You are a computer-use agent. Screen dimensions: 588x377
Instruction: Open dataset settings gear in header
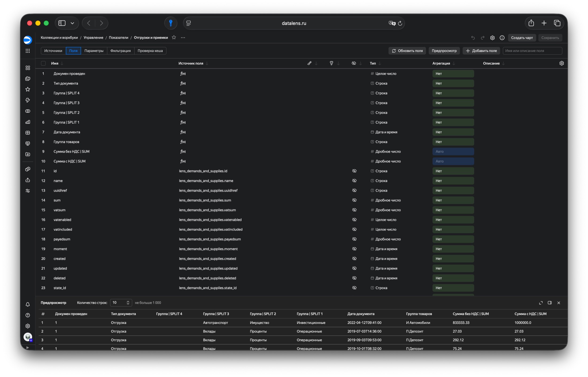(x=492, y=38)
